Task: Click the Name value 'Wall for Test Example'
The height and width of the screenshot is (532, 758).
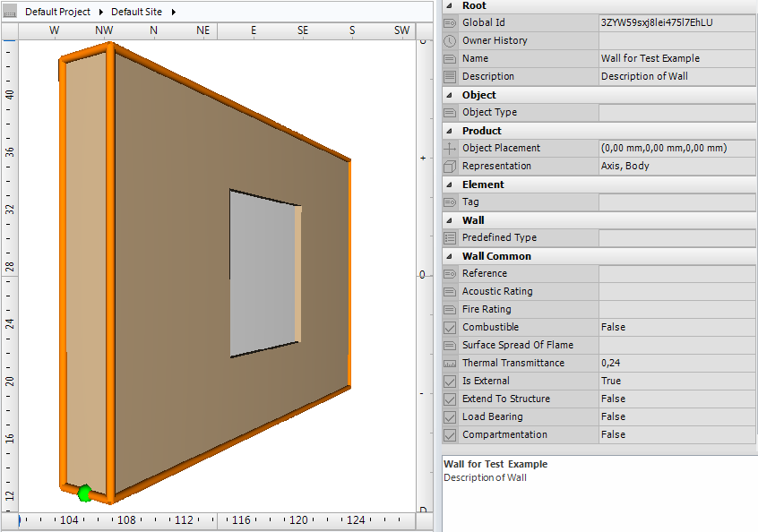Action: [x=650, y=58]
